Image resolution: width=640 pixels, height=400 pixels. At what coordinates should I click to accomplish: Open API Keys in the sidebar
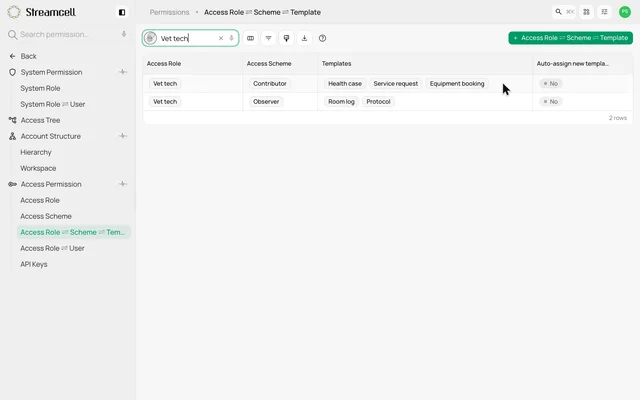(34, 264)
